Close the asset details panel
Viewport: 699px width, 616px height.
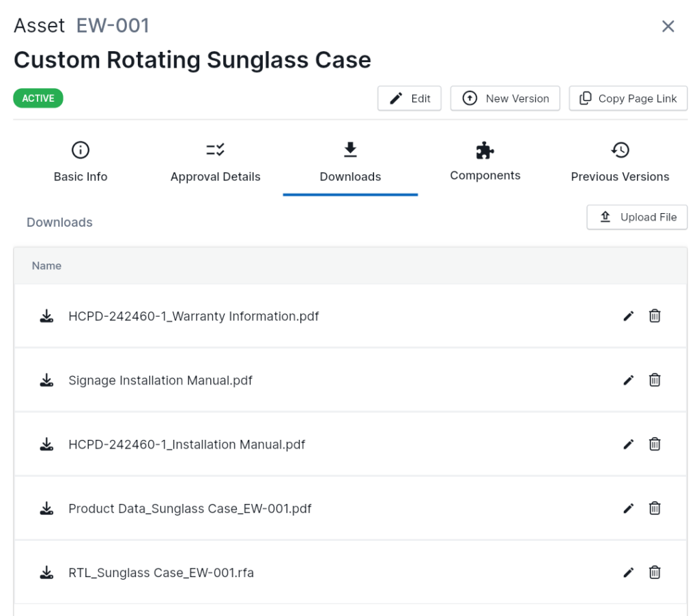pyautogui.click(x=668, y=27)
